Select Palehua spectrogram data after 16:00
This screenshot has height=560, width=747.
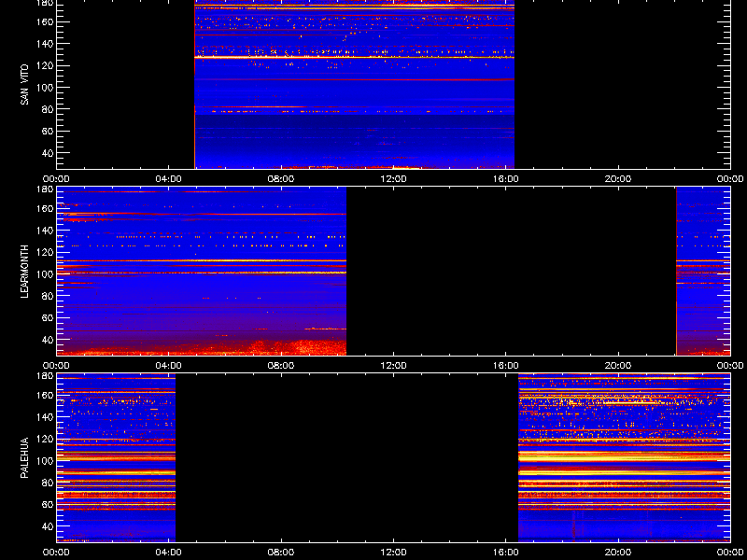coord(624,457)
